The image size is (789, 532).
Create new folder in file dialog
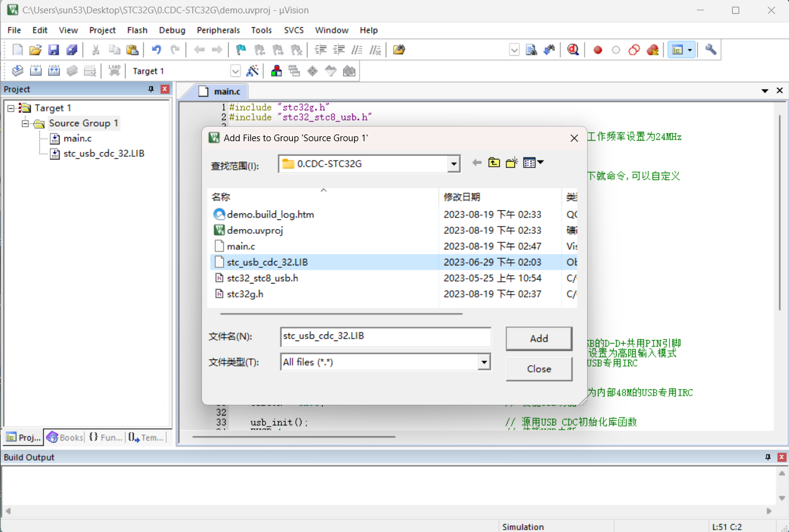click(x=512, y=163)
